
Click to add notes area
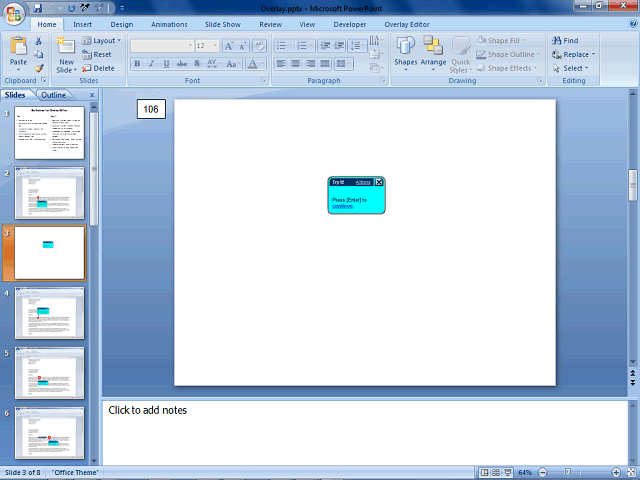(x=364, y=432)
